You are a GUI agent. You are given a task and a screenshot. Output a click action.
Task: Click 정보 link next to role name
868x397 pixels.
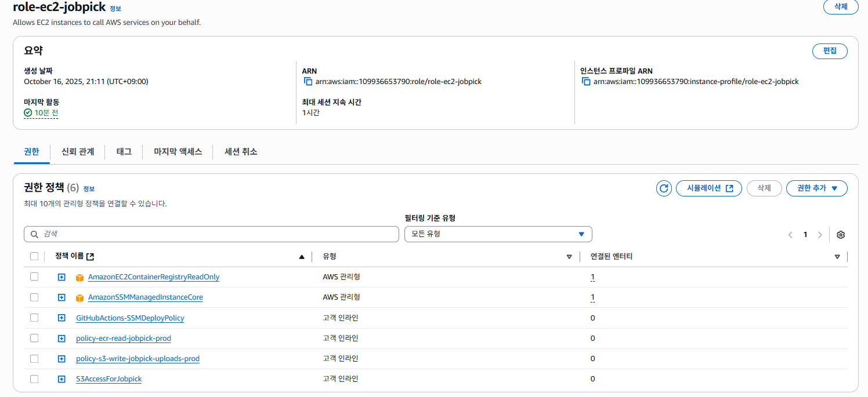pos(115,9)
